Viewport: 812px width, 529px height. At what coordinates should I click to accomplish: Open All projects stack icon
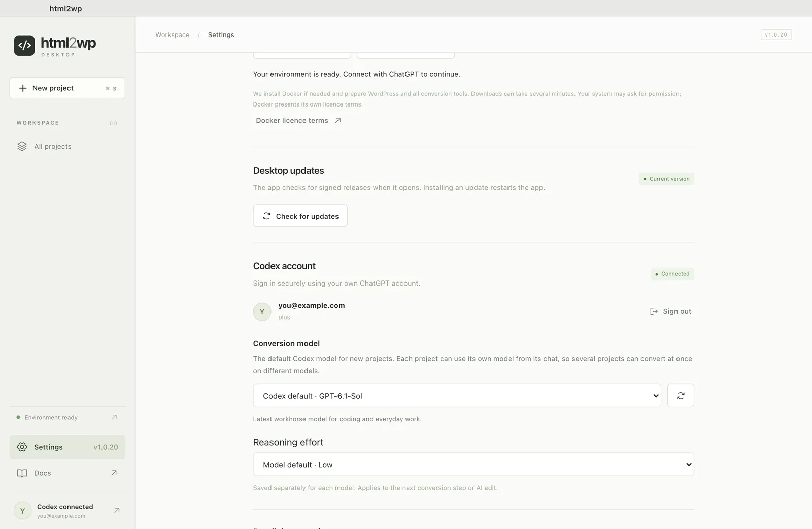[22, 146]
